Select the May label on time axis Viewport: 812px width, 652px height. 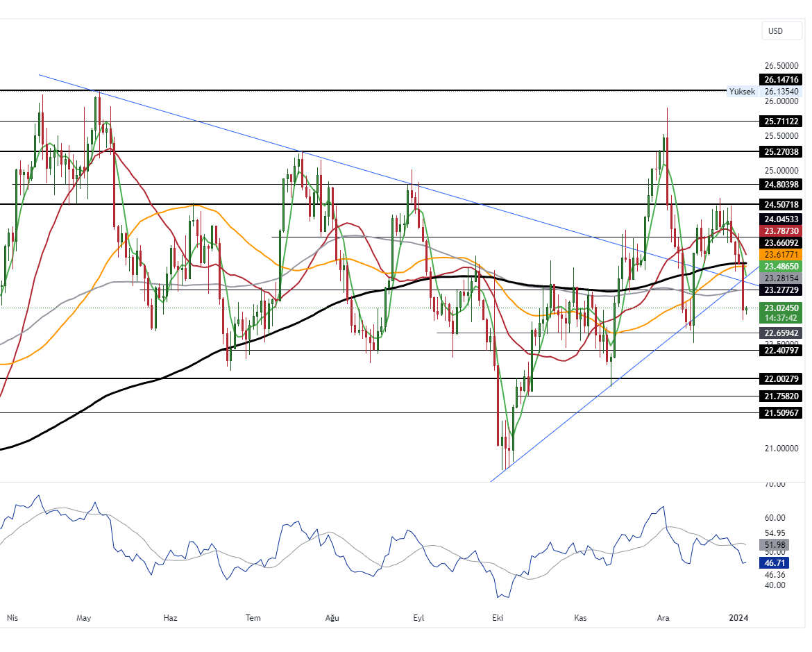tap(84, 617)
